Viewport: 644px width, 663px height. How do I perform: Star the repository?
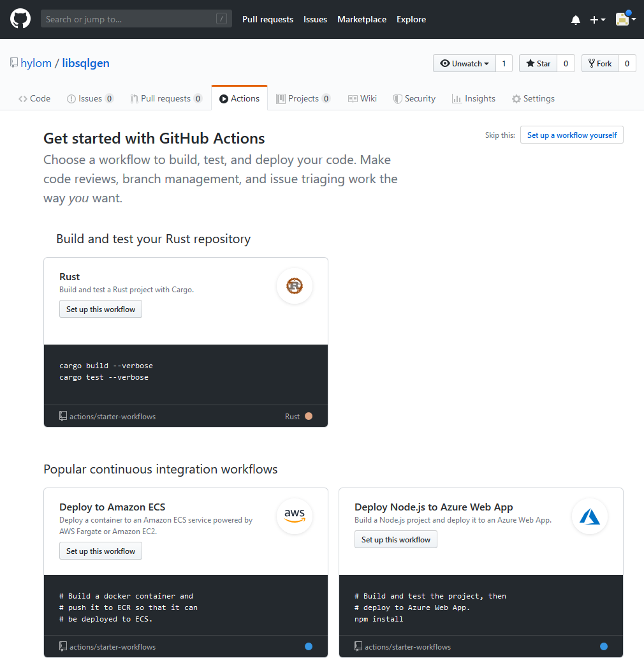click(538, 63)
